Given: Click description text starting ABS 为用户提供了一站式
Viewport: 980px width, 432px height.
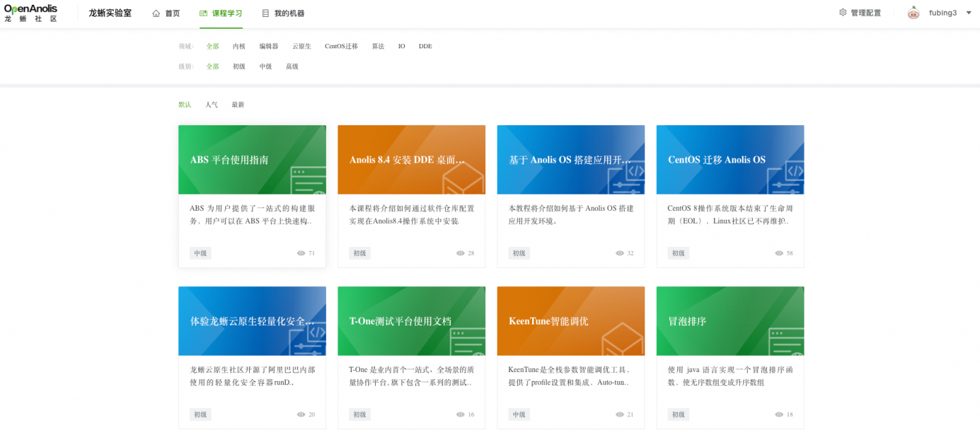Looking at the screenshot, I should point(252,215).
